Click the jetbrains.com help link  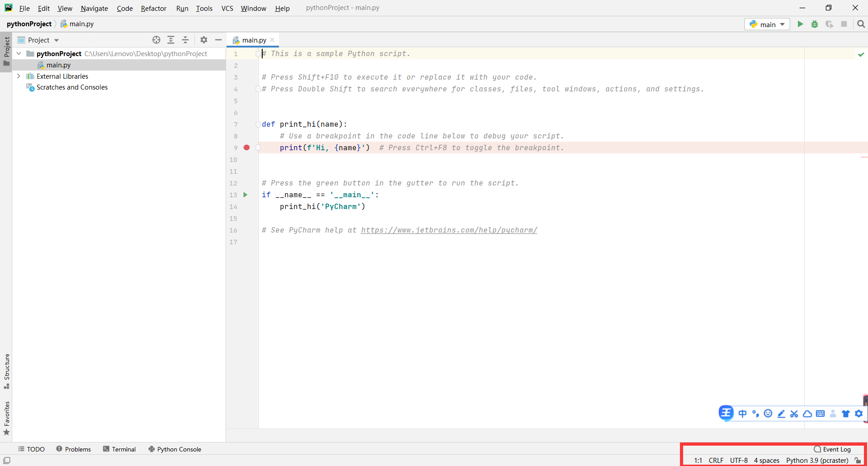[x=449, y=230]
